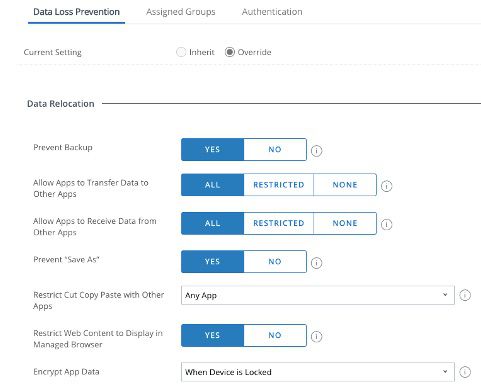Open the Encrypt App Data dropdown
481x392 pixels.
coord(318,372)
